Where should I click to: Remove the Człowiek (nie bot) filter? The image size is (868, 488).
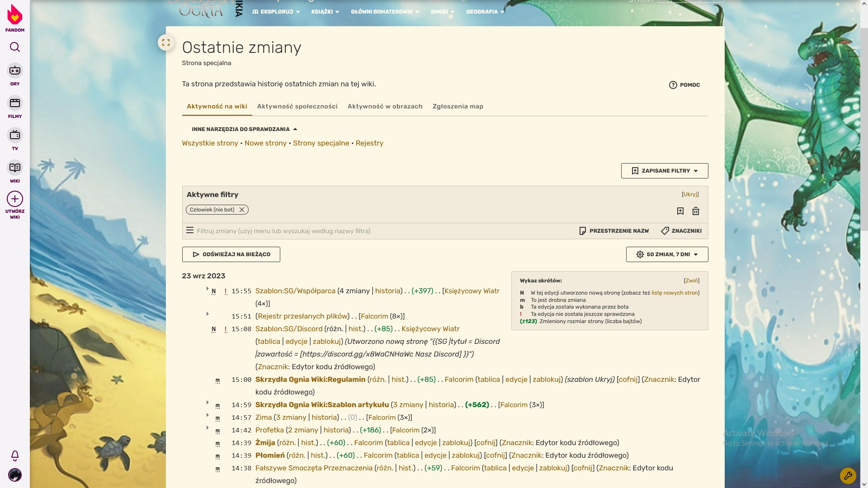(x=242, y=210)
